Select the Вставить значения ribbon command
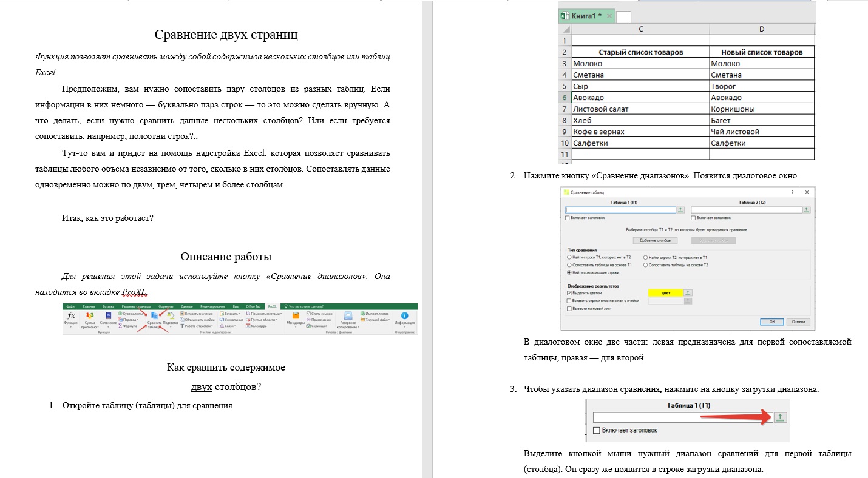The width and height of the screenshot is (868, 478). coord(197,314)
